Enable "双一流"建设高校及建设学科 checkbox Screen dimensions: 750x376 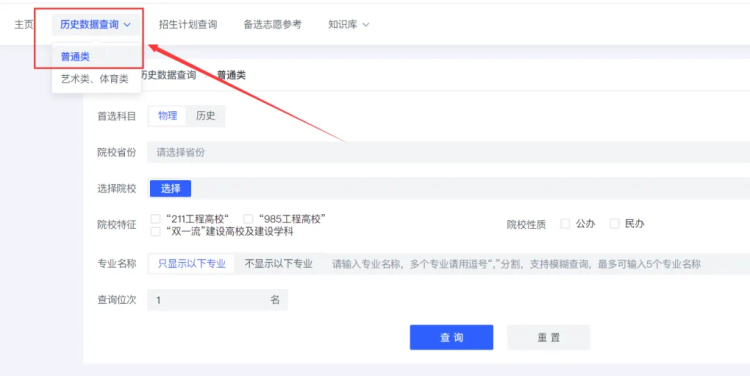point(155,232)
